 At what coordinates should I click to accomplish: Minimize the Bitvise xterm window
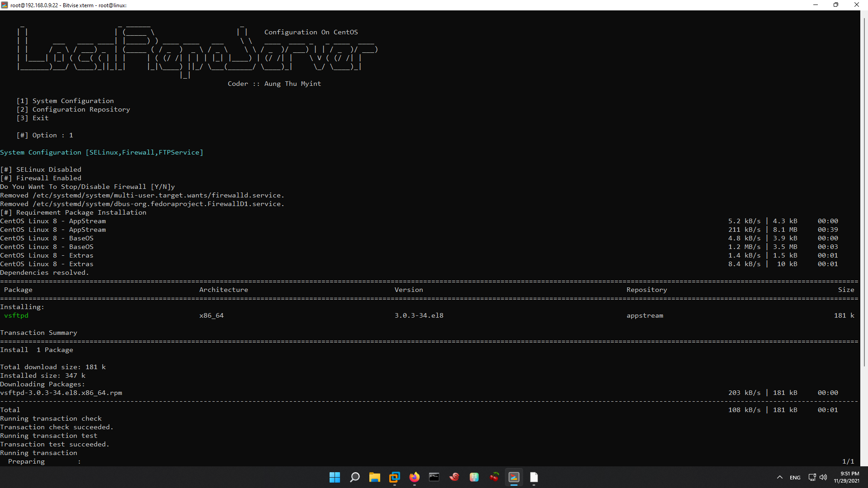pyautogui.click(x=816, y=5)
